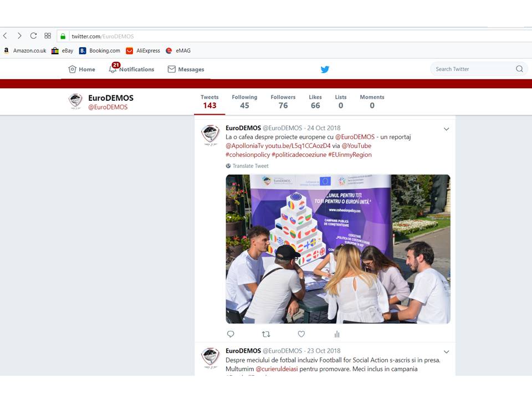
Task: Open the speed dial grid icon
Action: click(x=48, y=35)
